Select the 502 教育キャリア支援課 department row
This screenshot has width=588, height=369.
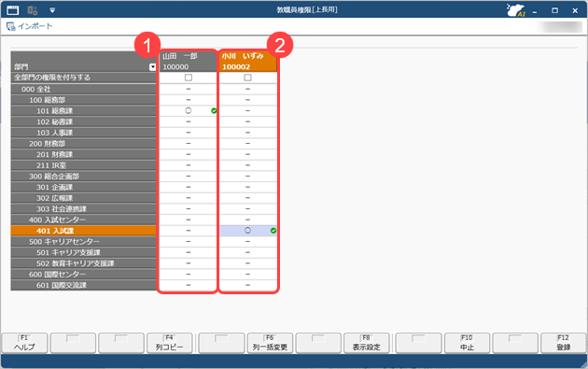tap(83, 263)
